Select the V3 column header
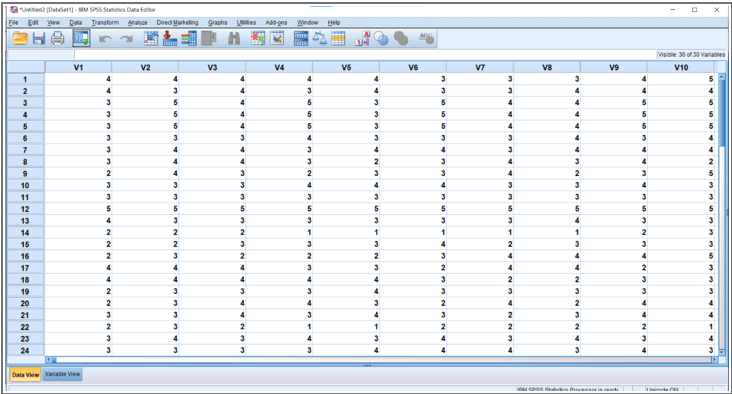The height and width of the screenshot is (394, 732). point(212,68)
